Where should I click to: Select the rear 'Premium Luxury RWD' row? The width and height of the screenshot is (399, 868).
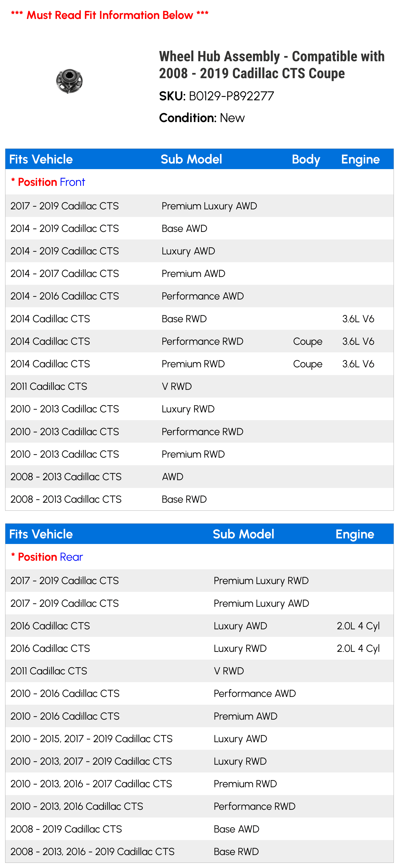(x=199, y=581)
